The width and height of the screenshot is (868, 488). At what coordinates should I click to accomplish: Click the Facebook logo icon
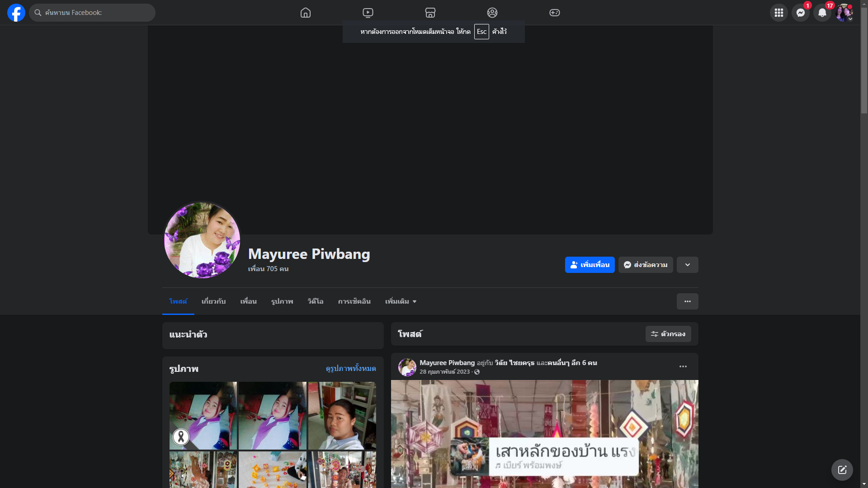[x=16, y=13]
